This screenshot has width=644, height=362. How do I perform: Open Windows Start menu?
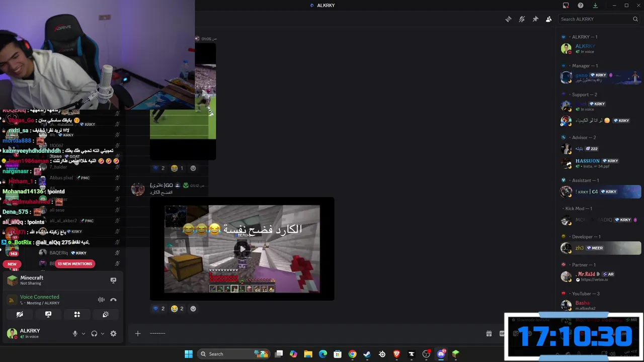(x=189, y=354)
